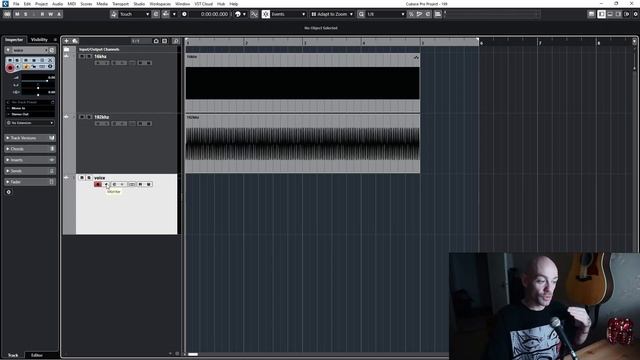
Task: Toggle solo on the 16khz track
Action: point(89,56)
